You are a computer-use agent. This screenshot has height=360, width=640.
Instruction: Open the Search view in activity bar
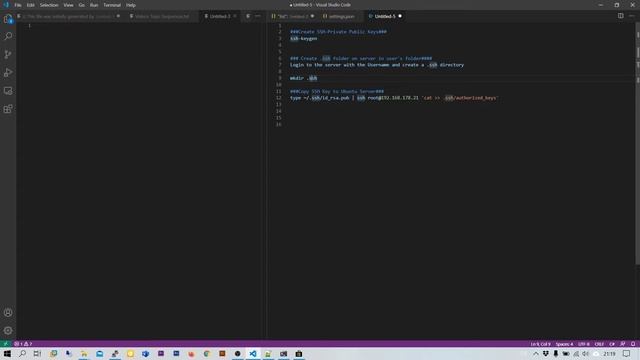pos(8,36)
